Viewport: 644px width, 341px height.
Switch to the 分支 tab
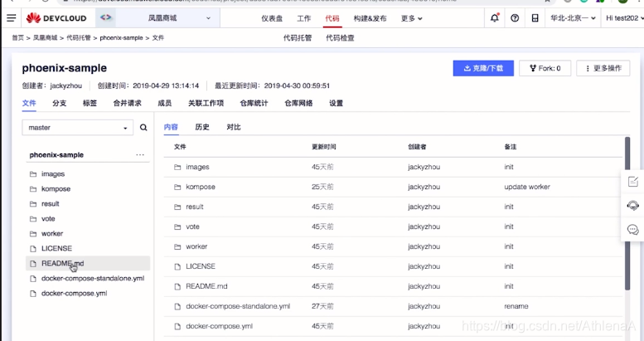59,103
